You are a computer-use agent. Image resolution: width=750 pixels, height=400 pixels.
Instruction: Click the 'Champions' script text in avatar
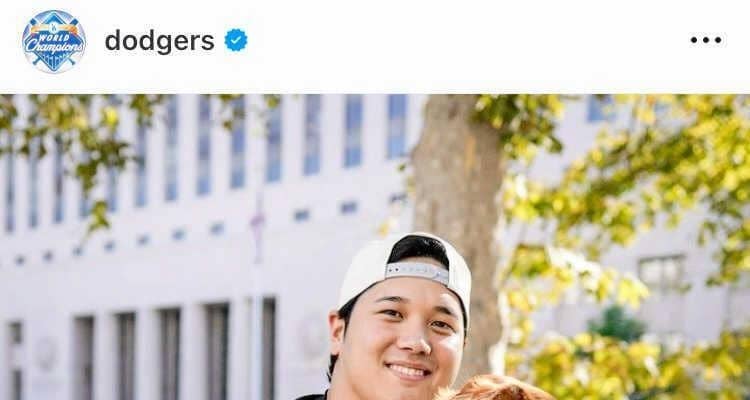(54, 46)
